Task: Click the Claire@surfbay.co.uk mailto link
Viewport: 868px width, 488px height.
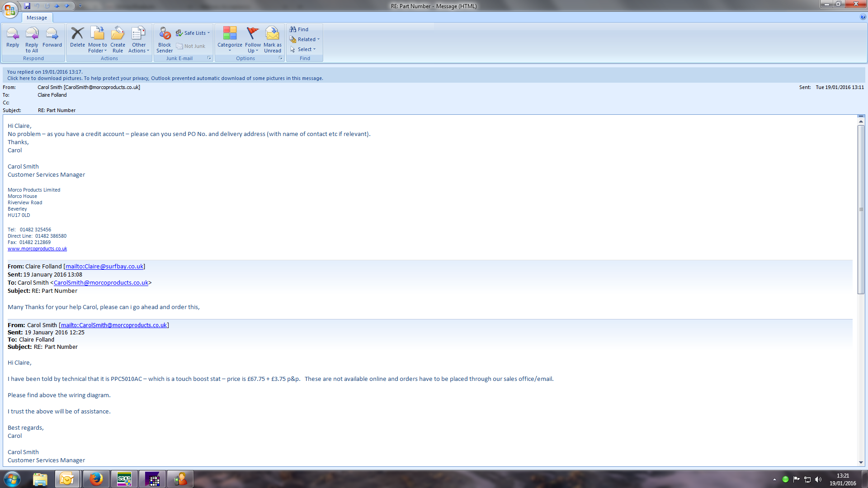Action: pos(104,267)
